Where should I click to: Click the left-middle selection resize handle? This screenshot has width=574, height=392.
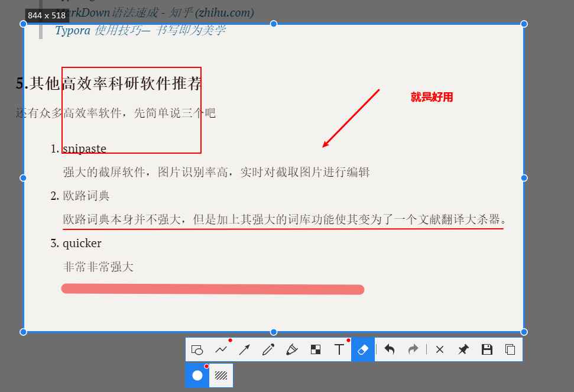click(23, 178)
